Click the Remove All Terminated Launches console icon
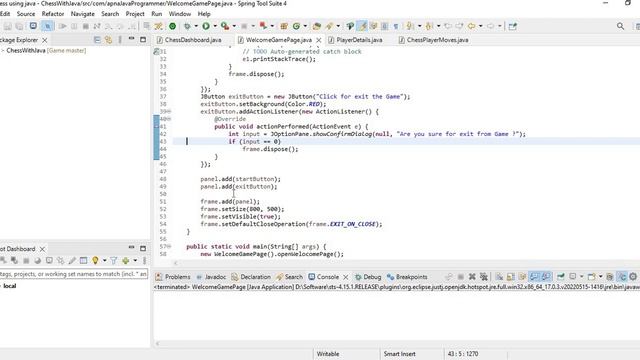This screenshot has height=360, width=640. (484, 277)
